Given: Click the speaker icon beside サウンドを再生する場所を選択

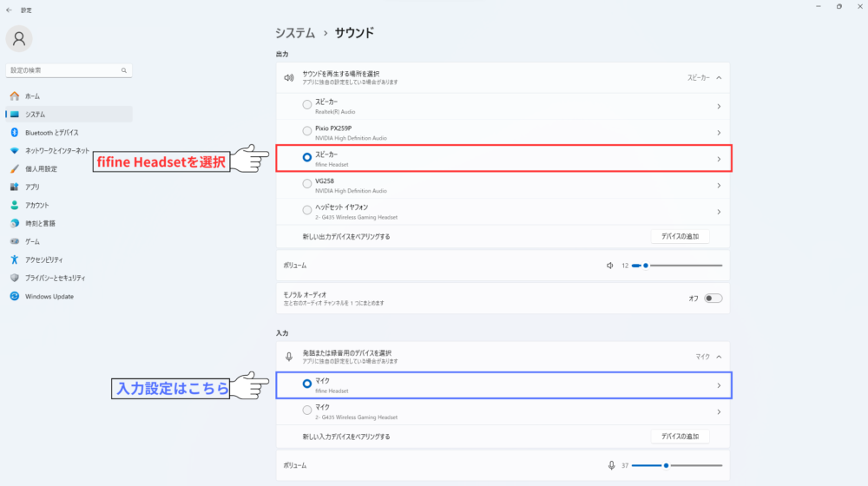Looking at the screenshot, I should [x=289, y=78].
